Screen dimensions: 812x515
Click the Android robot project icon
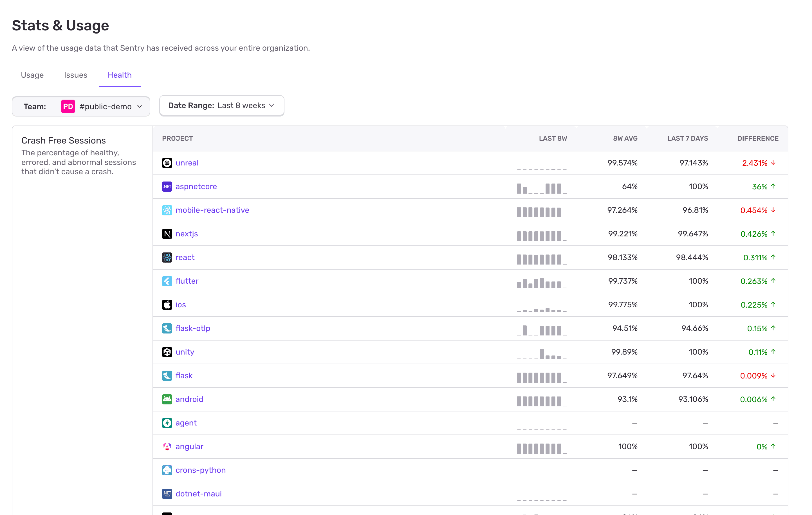[167, 399]
